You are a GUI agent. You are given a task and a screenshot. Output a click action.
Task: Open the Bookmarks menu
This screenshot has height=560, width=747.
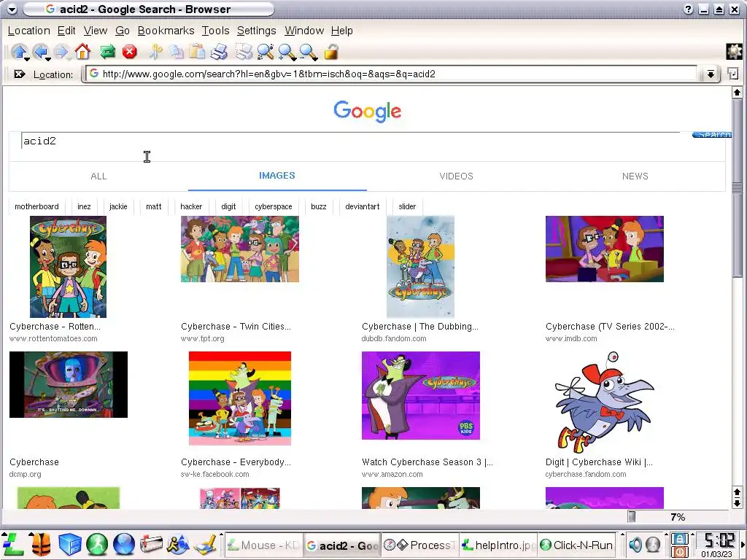click(x=166, y=31)
